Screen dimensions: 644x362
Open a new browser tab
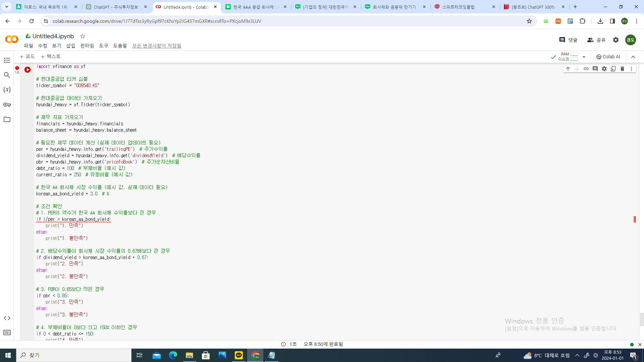tap(575, 7)
